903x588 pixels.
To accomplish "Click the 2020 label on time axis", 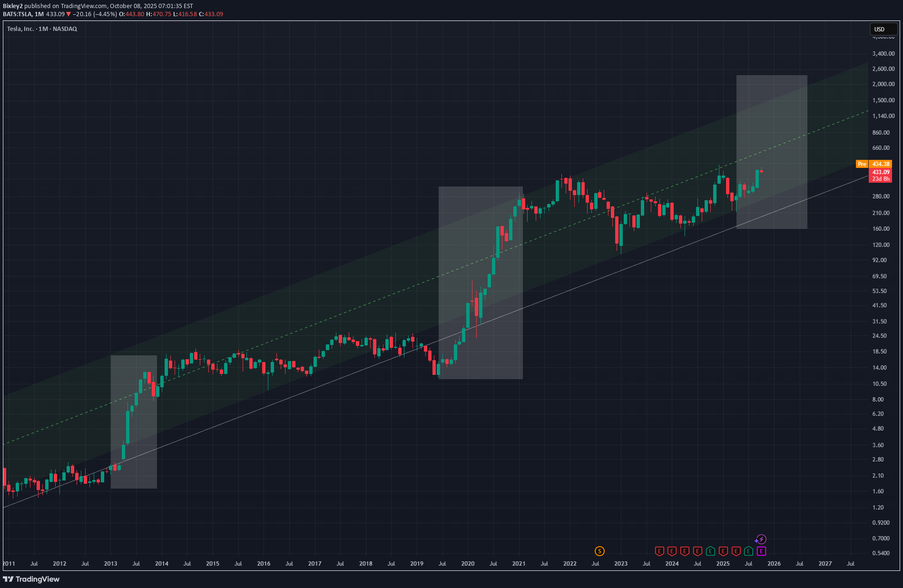I will click(x=468, y=564).
